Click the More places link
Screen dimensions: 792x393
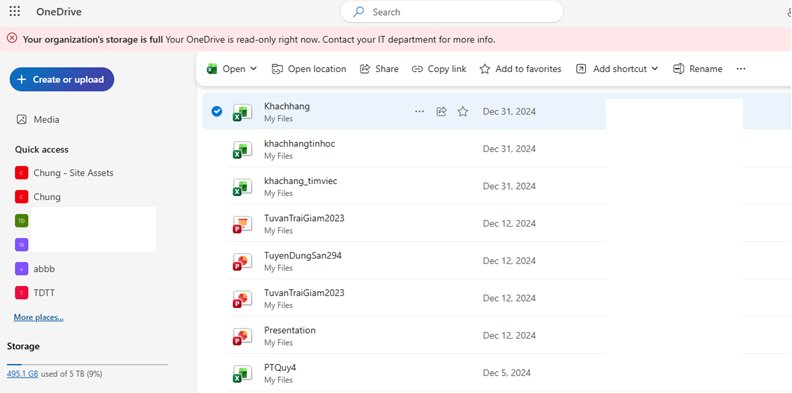(38, 317)
